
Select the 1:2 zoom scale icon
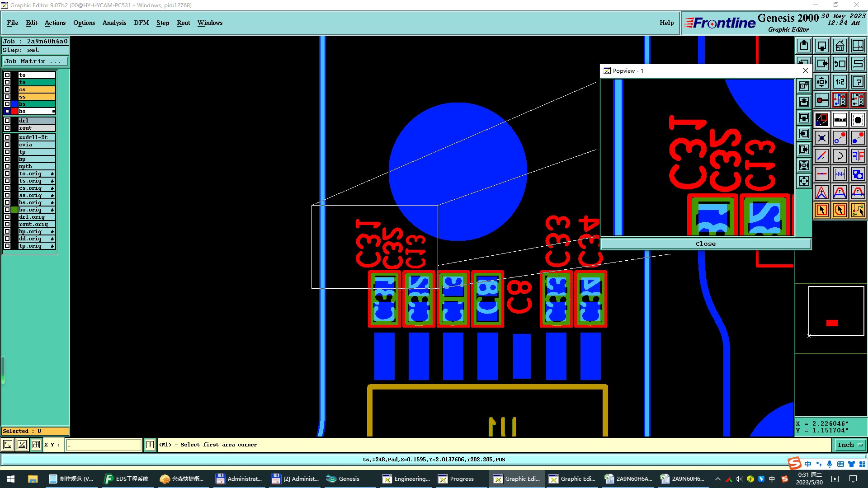point(840,82)
